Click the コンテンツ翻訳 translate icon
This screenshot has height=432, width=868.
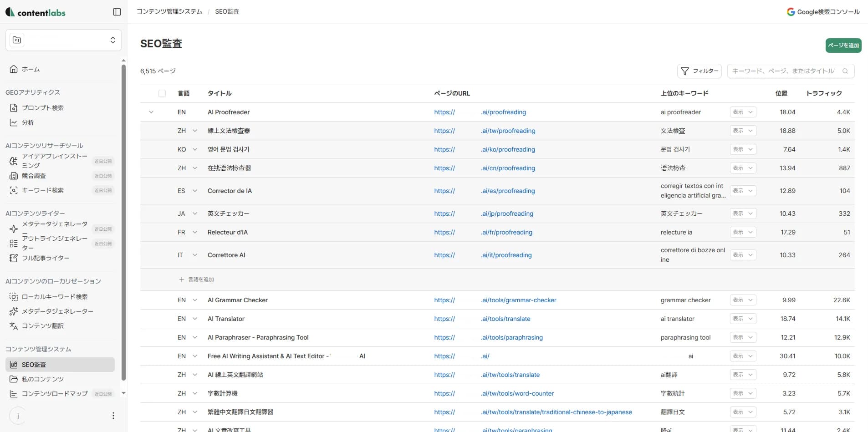(x=14, y=326)
